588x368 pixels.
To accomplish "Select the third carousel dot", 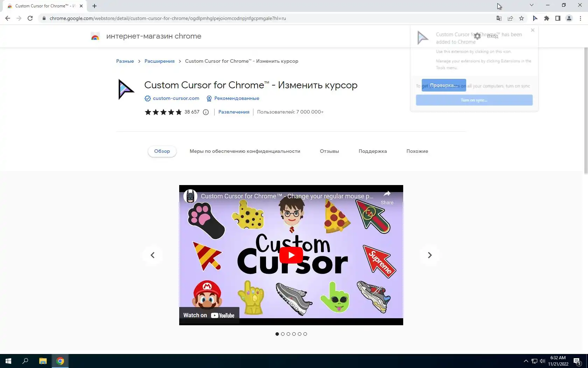I will [288, 334].
